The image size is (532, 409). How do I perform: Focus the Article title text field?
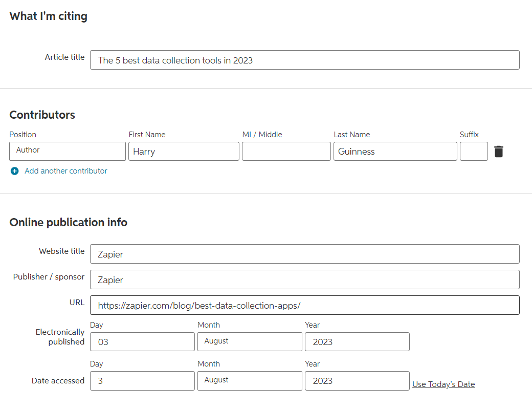tap(304, 60)
